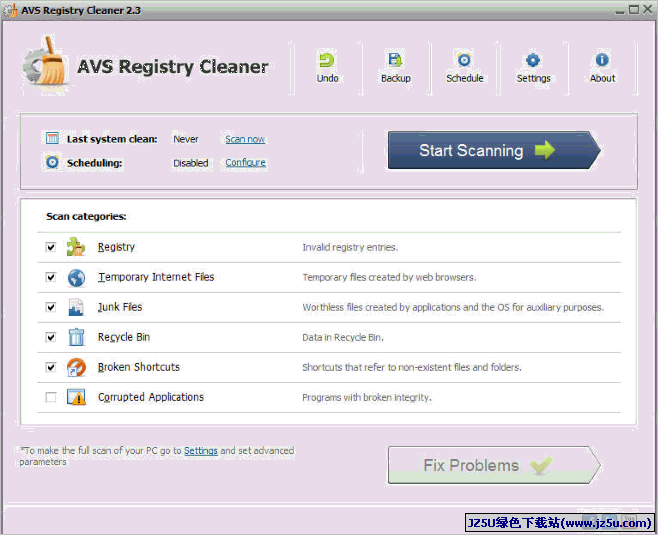This screenshot has width=658, height=535.
Task: Select the Junk Files label
Action: [120, 307]
